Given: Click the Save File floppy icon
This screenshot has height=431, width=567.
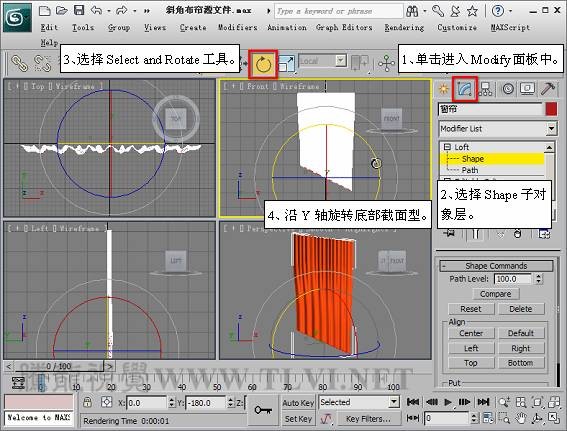Looking at the screenshot, I should point(79,10).
